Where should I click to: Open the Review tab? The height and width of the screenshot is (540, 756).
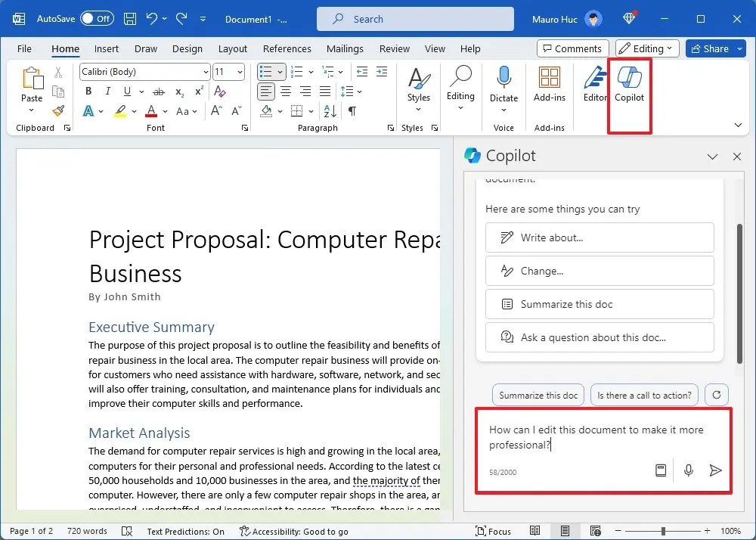pyautogui.click(x=394, y=48)
